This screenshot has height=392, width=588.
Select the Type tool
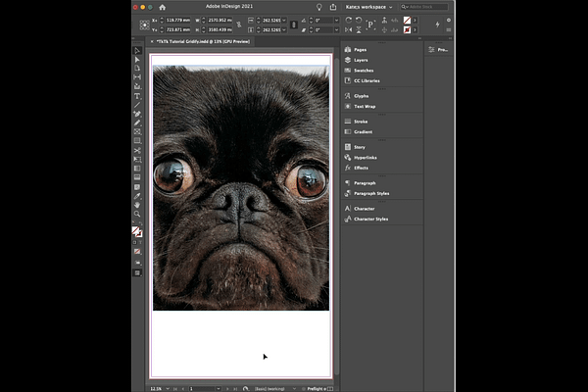coord(137,96)
